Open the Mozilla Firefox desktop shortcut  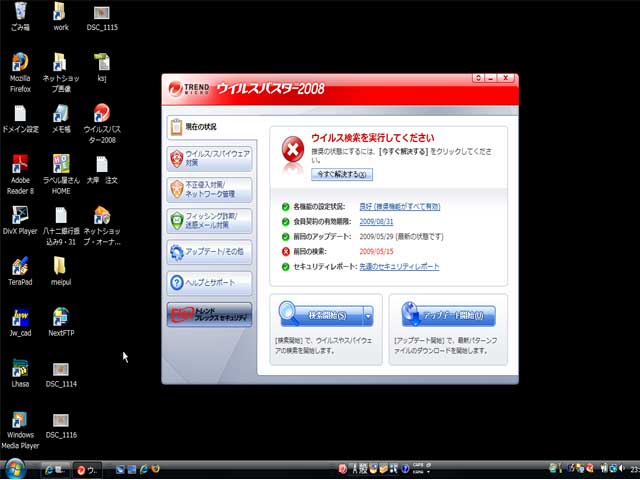(20, 64)
